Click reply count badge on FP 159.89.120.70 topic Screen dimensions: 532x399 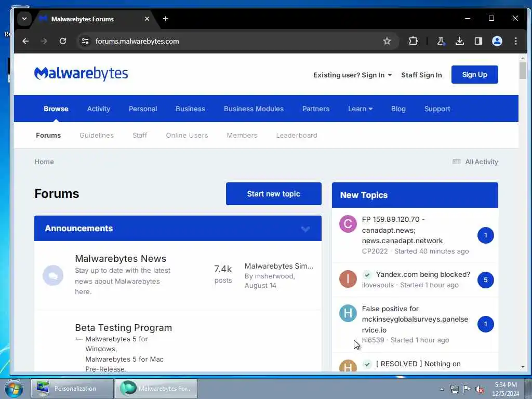(x=486, y=235)
